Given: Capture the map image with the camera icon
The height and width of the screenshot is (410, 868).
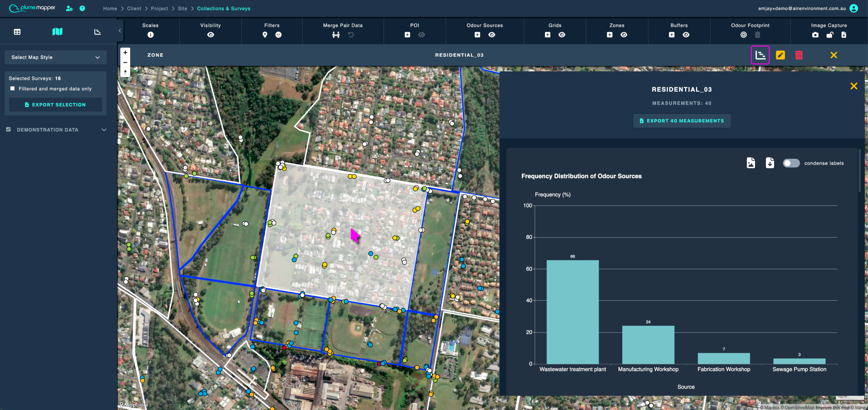Looking at the screenshot, I should coord(815,35).
